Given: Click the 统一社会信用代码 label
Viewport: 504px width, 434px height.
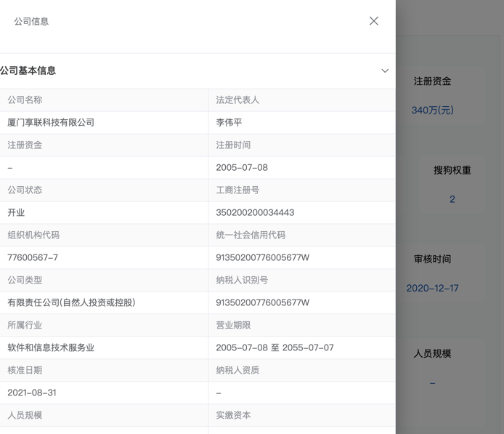Looking at the screenshot, I should pyautogui.click(x=251, y=236).
